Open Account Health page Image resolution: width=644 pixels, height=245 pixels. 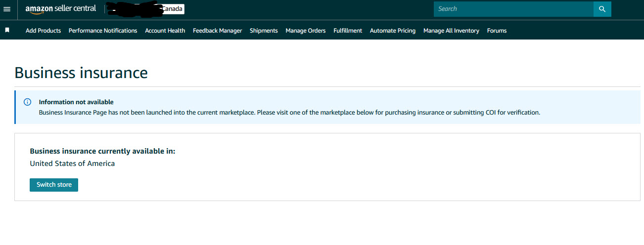(165, 31)
